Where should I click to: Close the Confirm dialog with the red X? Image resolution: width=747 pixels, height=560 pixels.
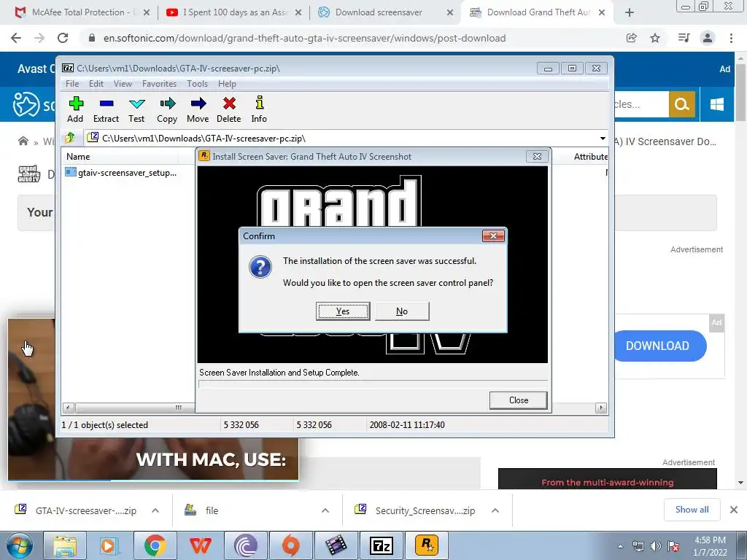[493, 236]
